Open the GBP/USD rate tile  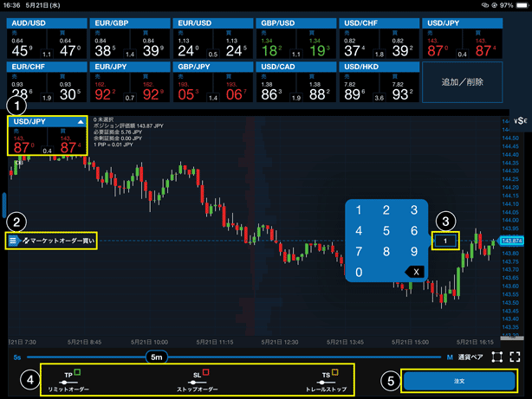(296, 38)
